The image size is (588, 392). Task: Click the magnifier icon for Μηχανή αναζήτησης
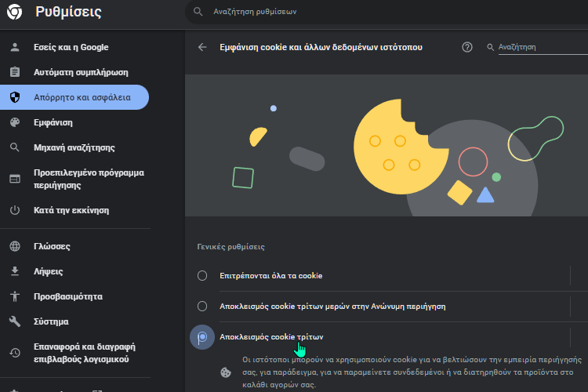[15, 147]
